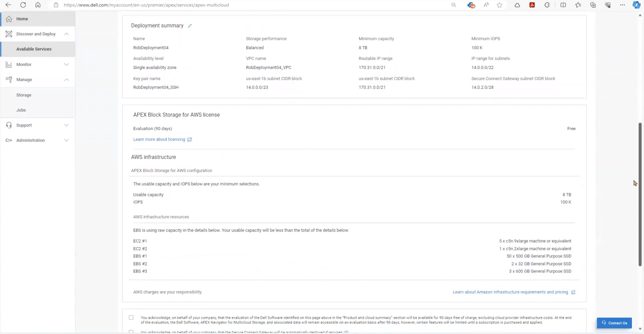This screenshot has width=644, height=334.
Task: Open Browser essentials heart icon
Action: (x=608, y=5)
